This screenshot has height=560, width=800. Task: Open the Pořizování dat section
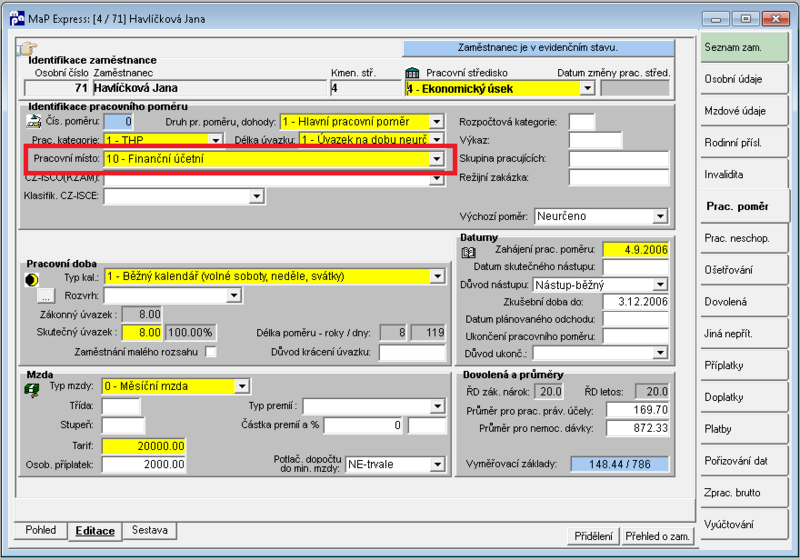click(744, 461)
